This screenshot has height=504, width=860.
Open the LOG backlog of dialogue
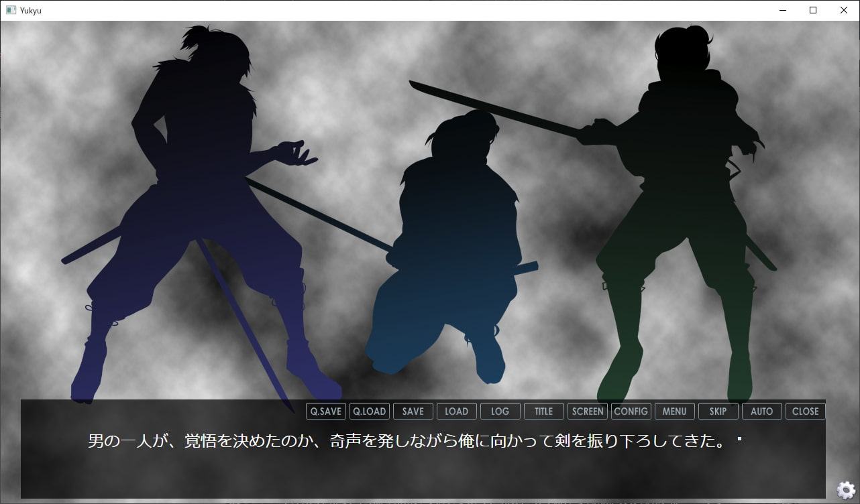[x=500, y=412]
